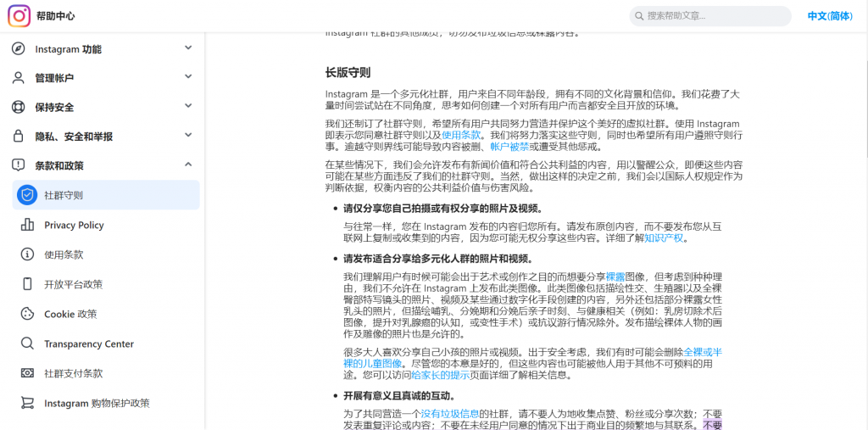
Task: Click the Instagram logo icon
Action: [19, 16]
